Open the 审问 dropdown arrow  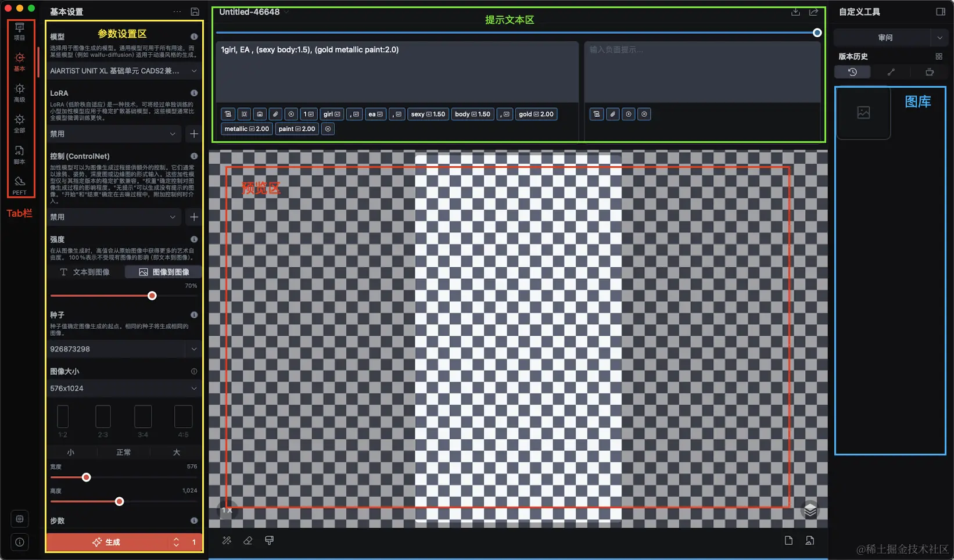(x=939, y=38)
